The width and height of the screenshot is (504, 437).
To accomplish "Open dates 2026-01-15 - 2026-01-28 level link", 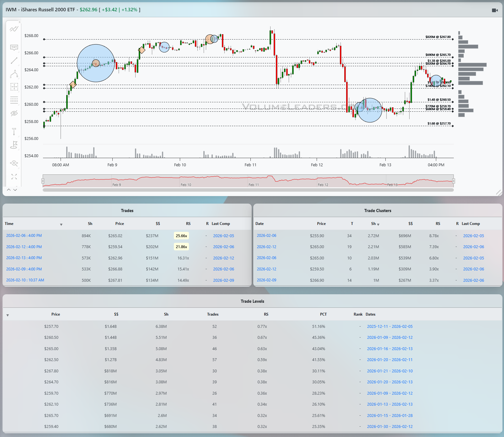I will 390,416.
